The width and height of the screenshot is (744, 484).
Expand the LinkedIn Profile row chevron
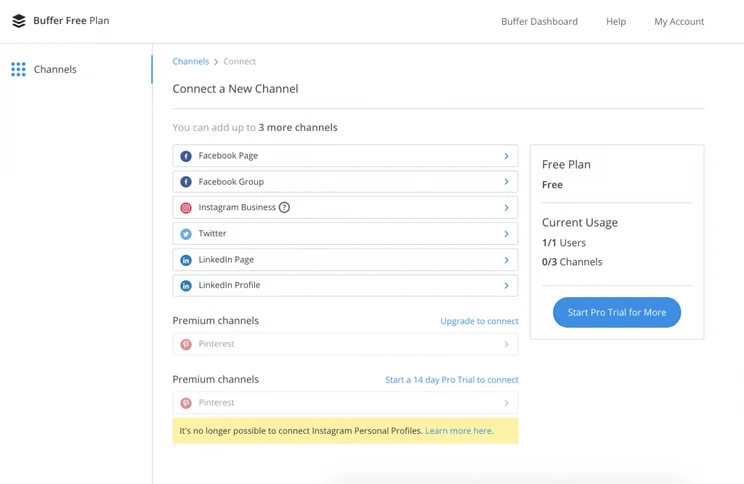[x=506, y=286]
